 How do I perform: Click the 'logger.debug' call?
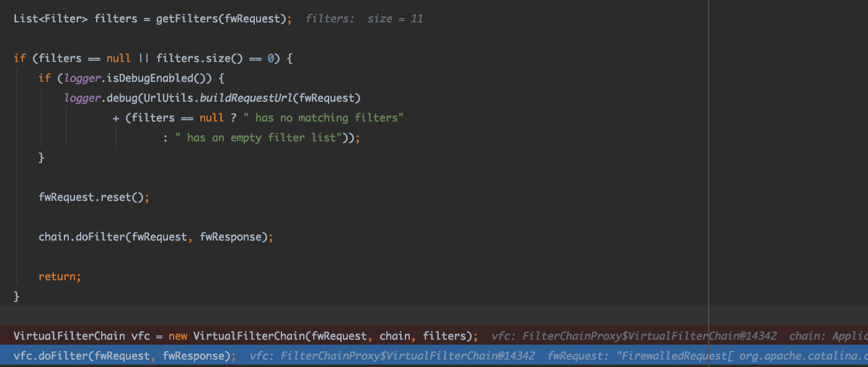[100, 98]
